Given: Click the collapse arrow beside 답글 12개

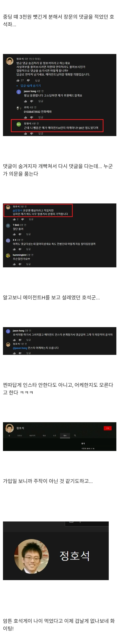Looking at the screenshot, I should coord(17,86).
